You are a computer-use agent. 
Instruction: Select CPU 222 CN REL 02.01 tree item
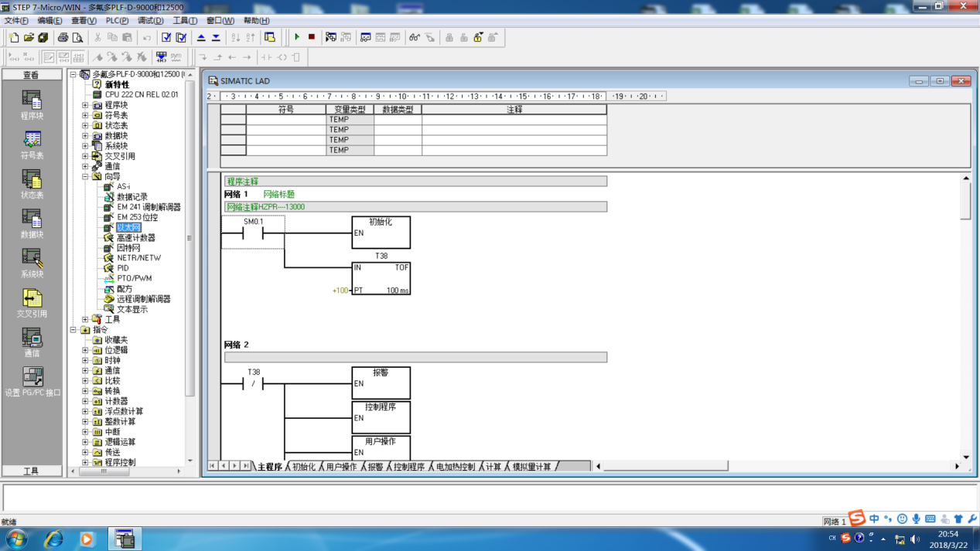pos(142,94)
